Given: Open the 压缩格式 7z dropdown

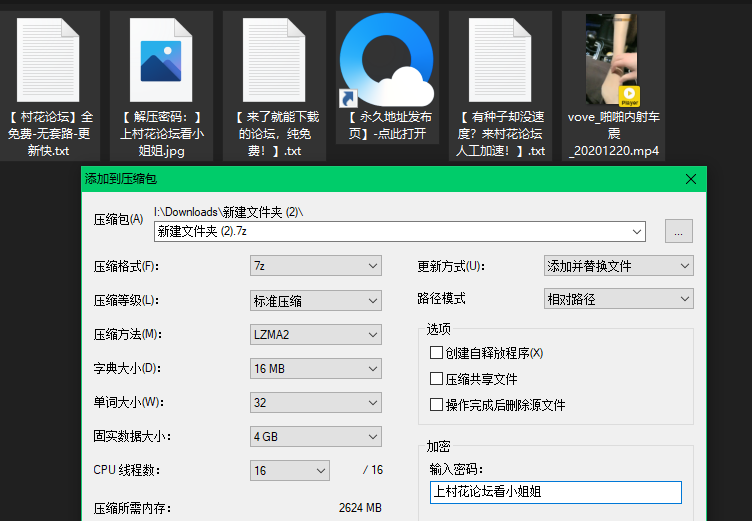Looking at the screenshot, I should [315, 266].
